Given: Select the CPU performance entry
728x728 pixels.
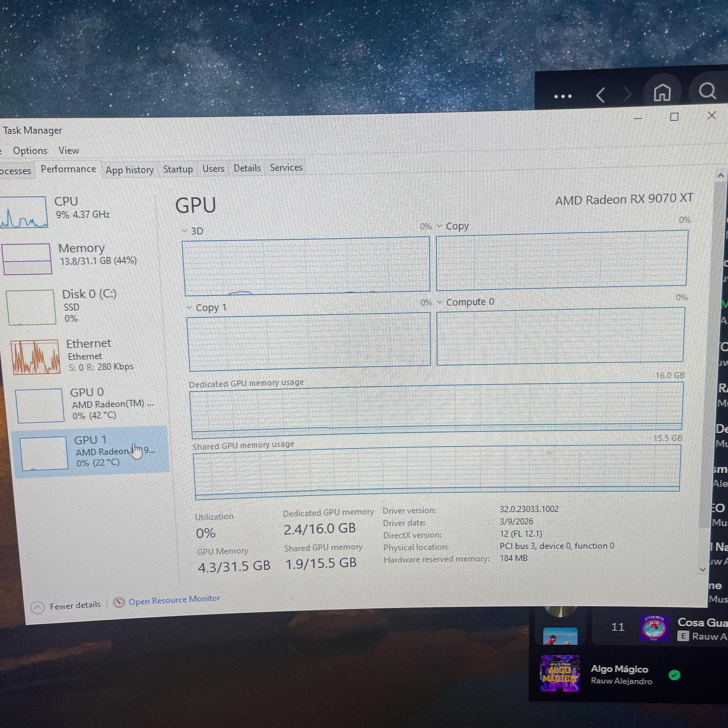Looking at the screenshot, I should pos(77,211).
